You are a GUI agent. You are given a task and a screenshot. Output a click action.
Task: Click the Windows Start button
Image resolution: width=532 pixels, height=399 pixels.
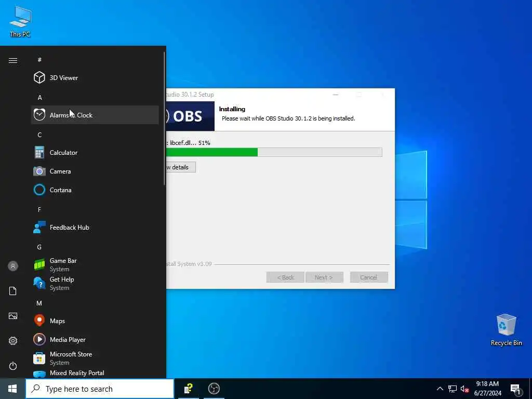[x=12, y=389]
